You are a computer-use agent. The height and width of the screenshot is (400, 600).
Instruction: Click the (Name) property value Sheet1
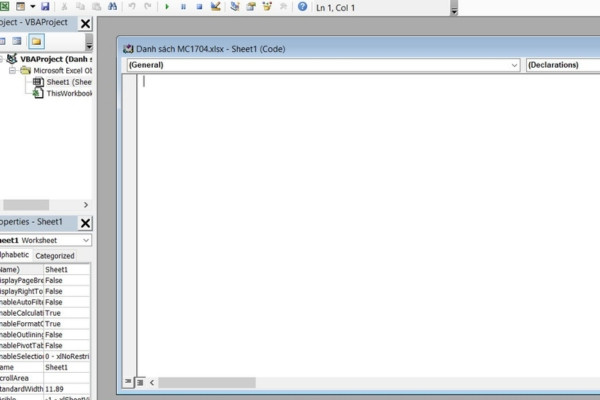tap(67, 269)
